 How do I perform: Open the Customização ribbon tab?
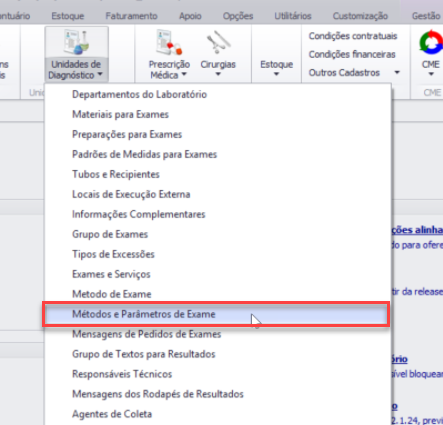360,16
